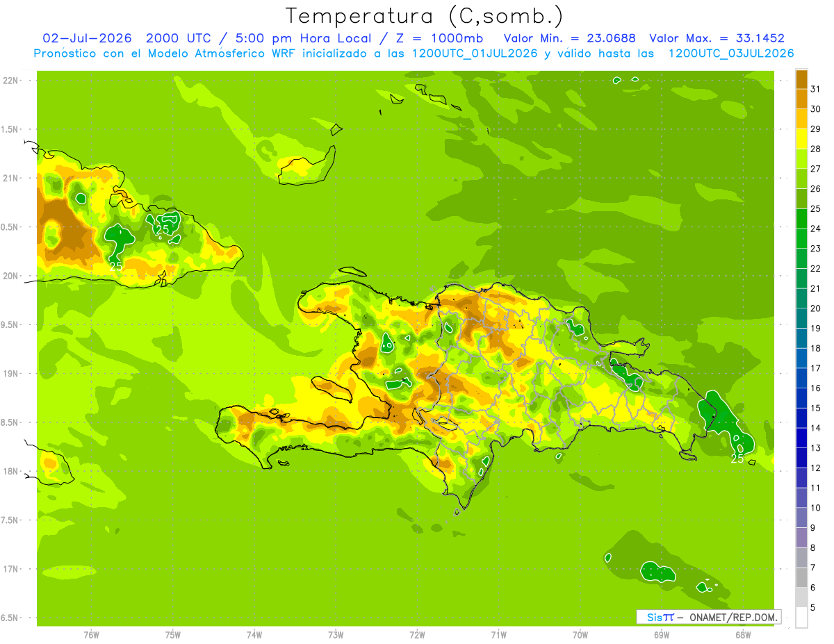This screenshot has height=644, width=834.
Task: Click the yellow swatch between 28 and 29
Action: [801, 139]
